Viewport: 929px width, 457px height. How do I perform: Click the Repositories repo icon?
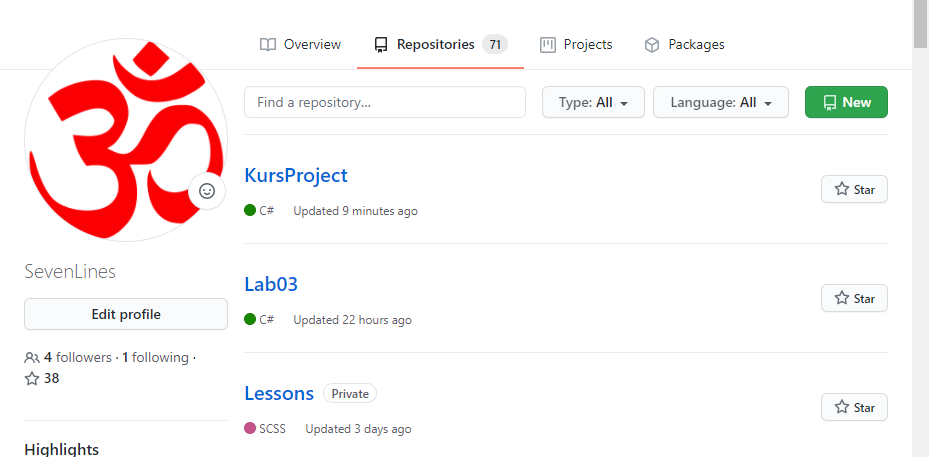pyautogui.click(x=381, y=45)
